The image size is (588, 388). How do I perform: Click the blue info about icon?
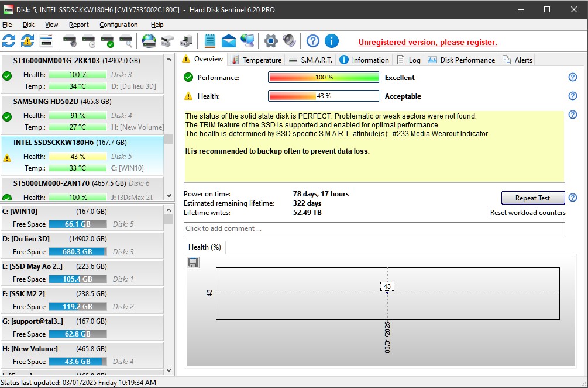click(x=332, y=41)
